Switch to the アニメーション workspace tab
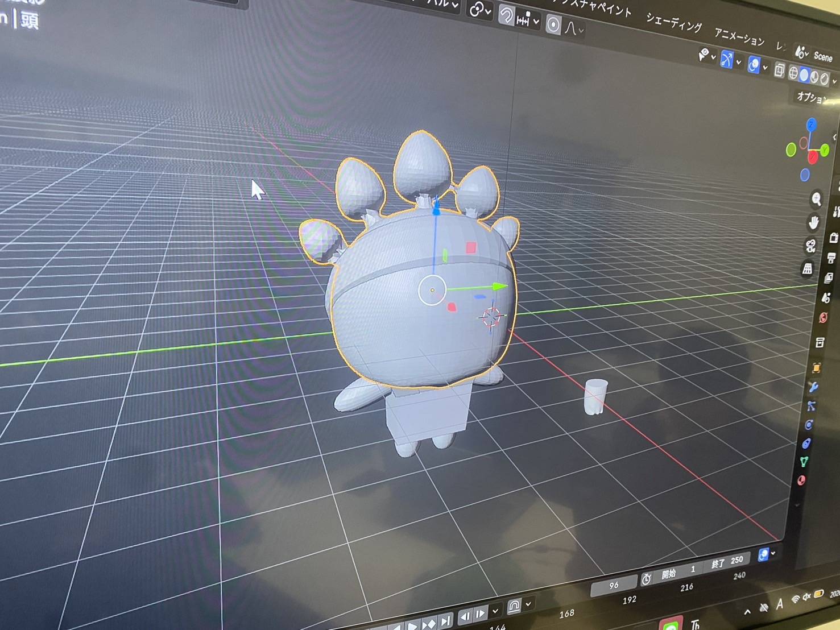Screen dimensions: 840x630 point(739,38)
